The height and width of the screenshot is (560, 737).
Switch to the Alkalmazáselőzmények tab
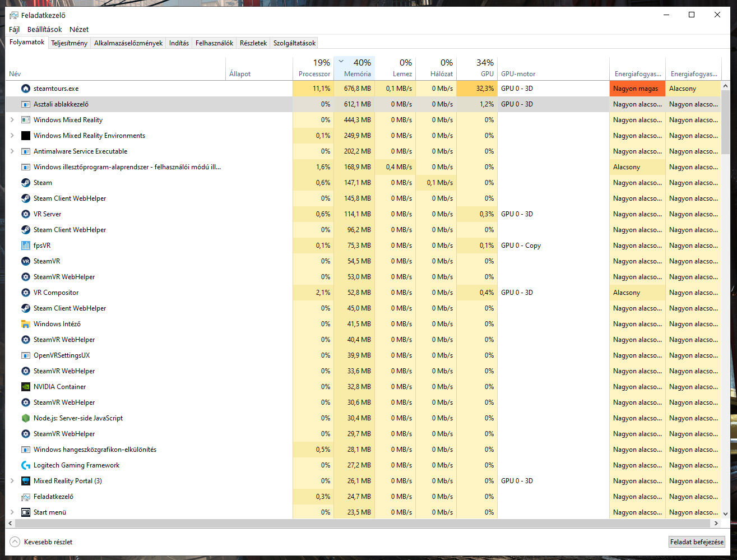coord(128,43)
